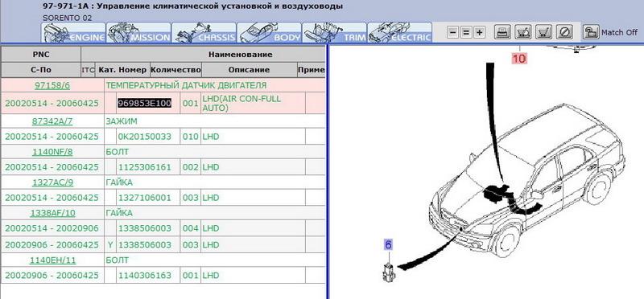Switch to the CHASSIS category tab
The width and height of the screenshot is (644, 299).
[x=204, y=32]
